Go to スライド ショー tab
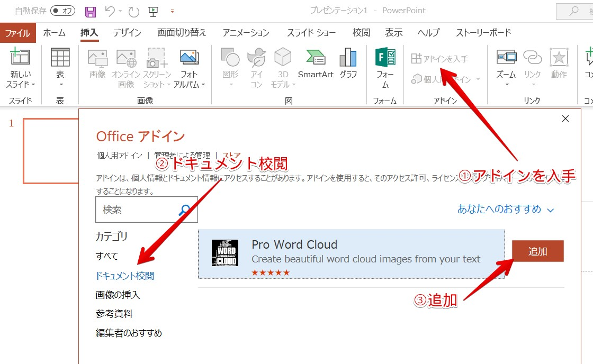 pyautogui.click(x=311, y=33)
